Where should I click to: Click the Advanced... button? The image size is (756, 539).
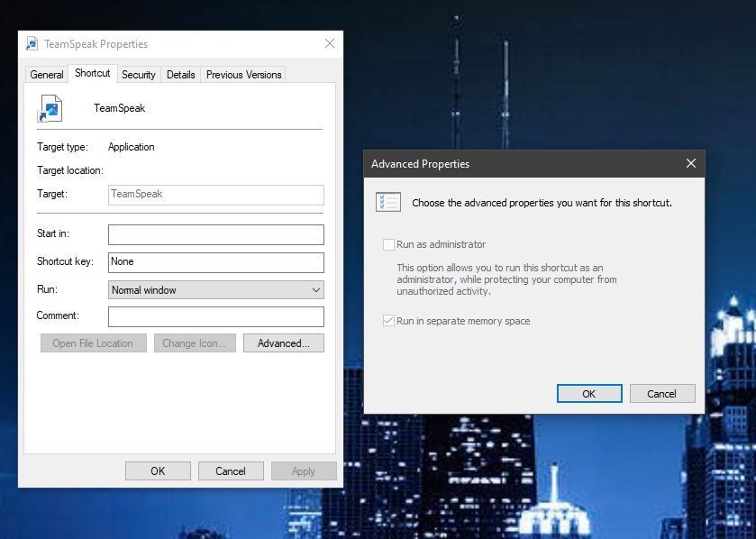[x=284, y=343]
